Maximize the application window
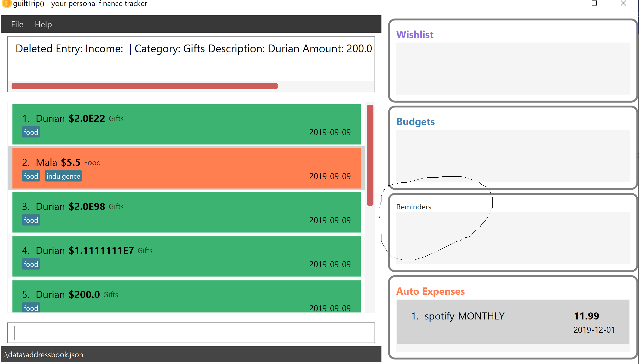This screenshot has width=639, height=364. pos(594,4)
